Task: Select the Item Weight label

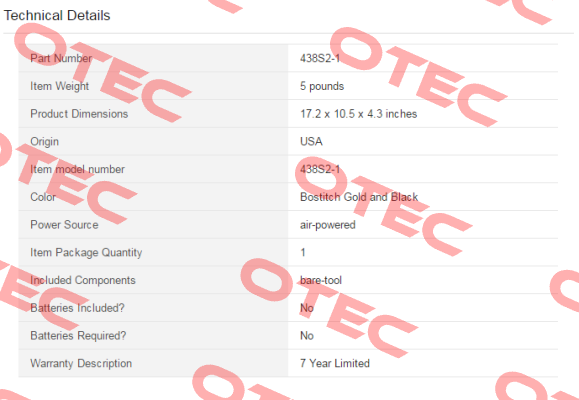Action: [59, 86]
